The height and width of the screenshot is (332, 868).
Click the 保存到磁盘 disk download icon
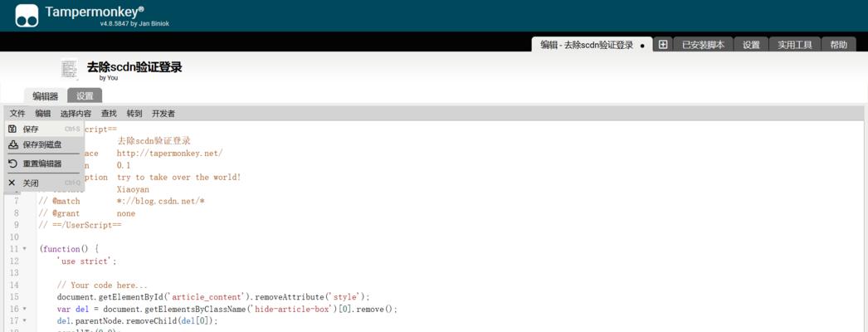click(x=12, y=144)
